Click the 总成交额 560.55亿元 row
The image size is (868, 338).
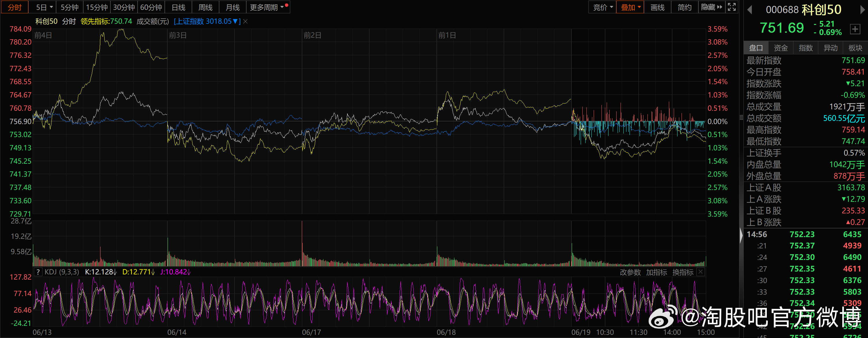806,118
